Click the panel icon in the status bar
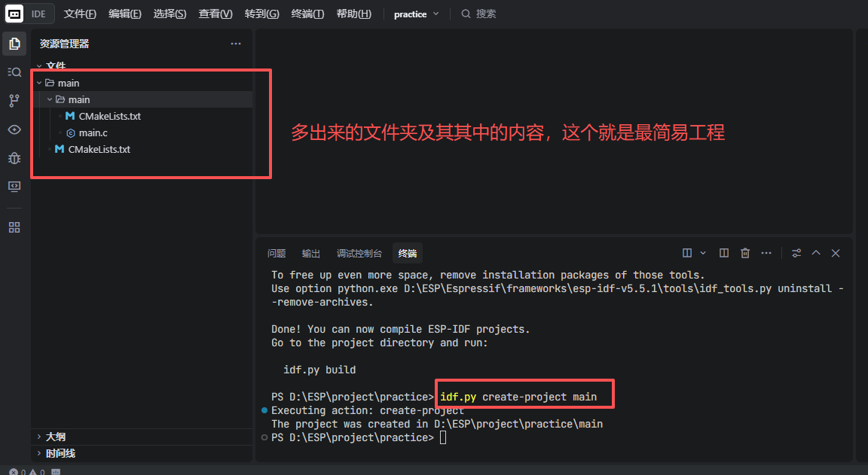 coord(56,472)
